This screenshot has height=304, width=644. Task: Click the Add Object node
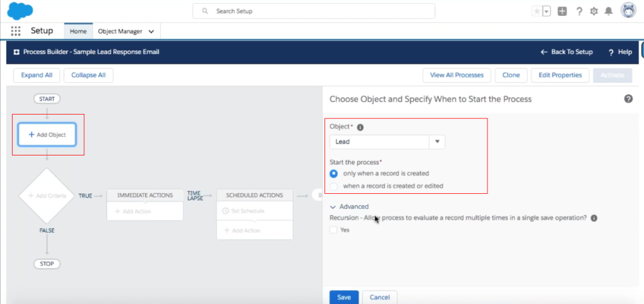47,134
